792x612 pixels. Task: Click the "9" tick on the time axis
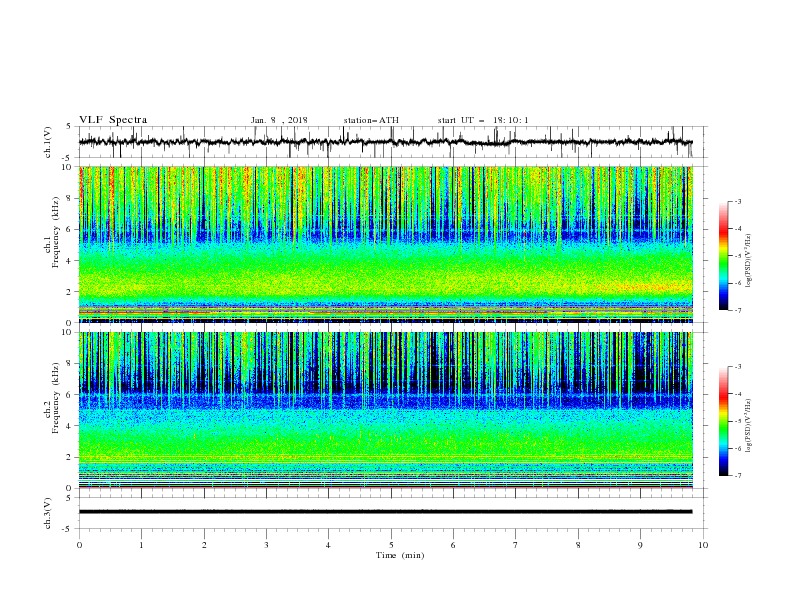640,545
